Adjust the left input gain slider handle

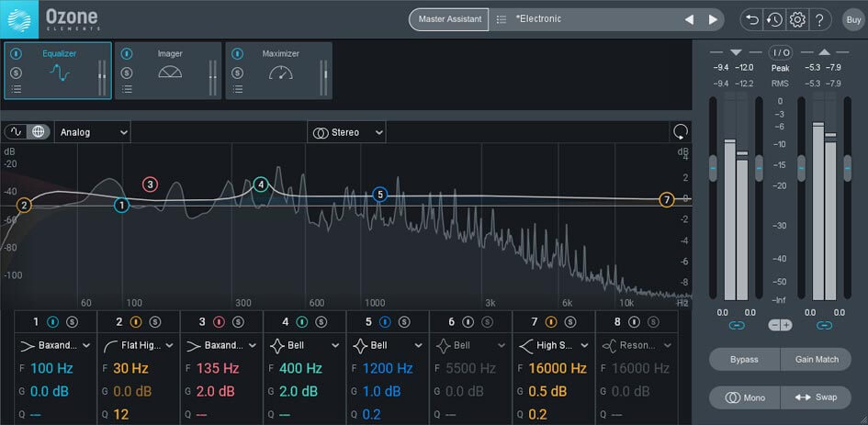(713, 168)
